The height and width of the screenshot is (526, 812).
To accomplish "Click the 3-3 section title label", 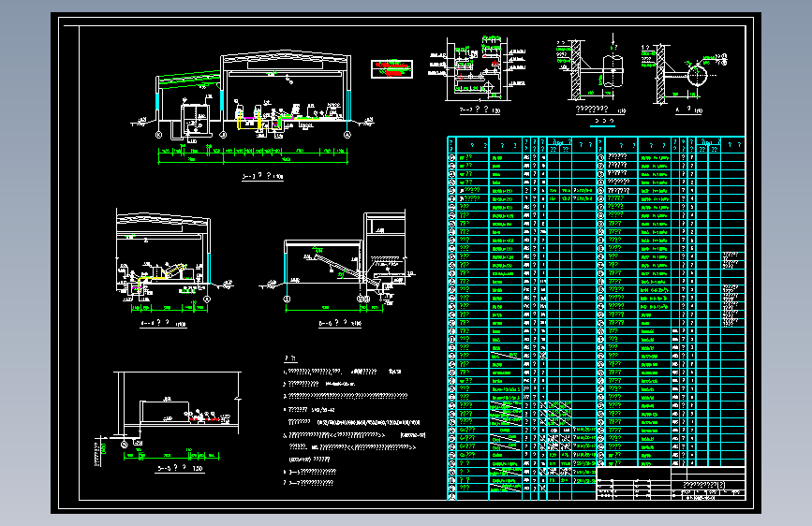I will click(x=263, y=177).
